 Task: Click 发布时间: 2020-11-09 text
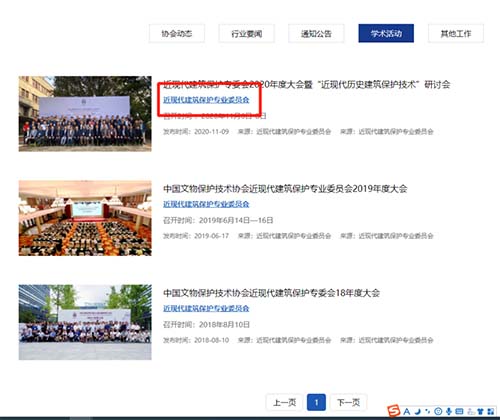click(x=196, y=132)
